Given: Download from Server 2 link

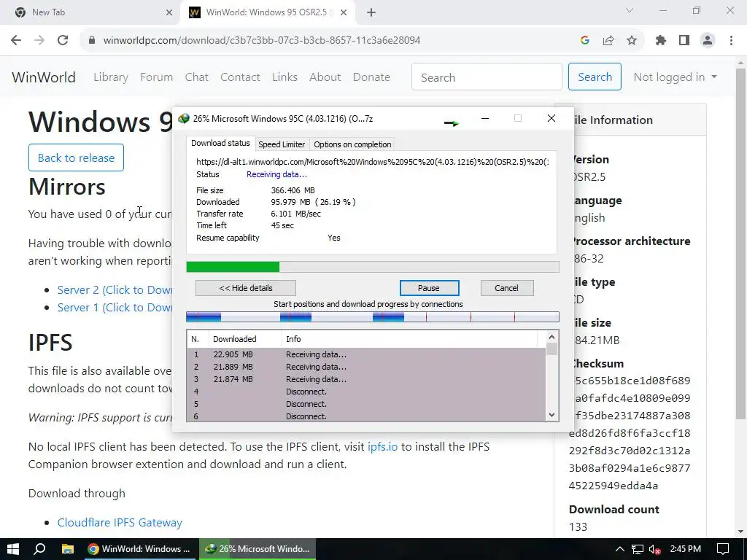Looking at the screenshot, I should 115,290.
